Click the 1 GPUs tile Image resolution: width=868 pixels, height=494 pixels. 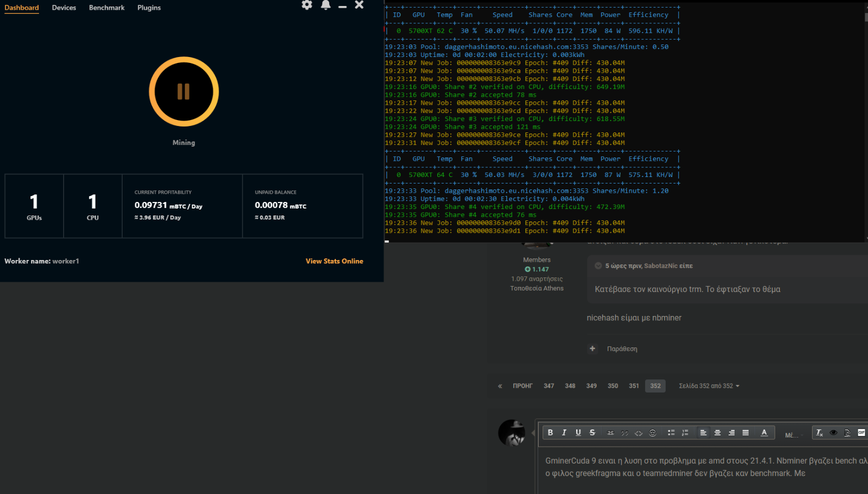click(x=34, y=206)
